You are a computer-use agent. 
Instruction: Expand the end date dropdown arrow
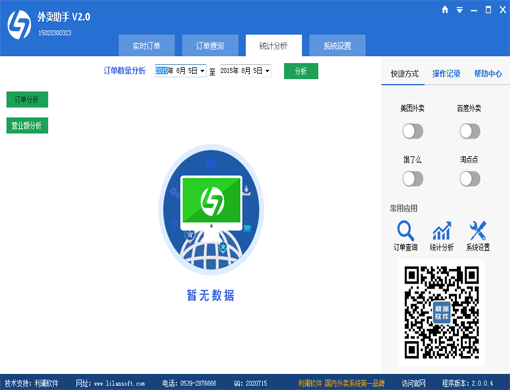point(267,71)
